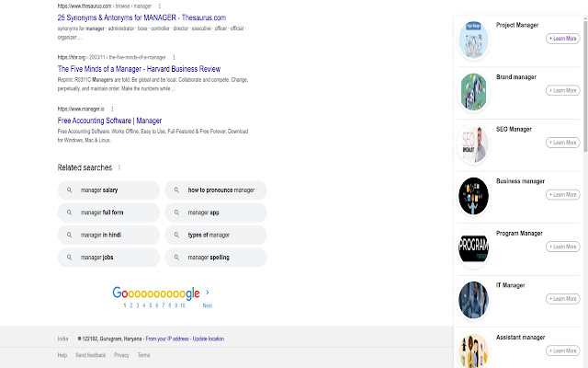Open options menu for hbr.org result

[174, 57]
